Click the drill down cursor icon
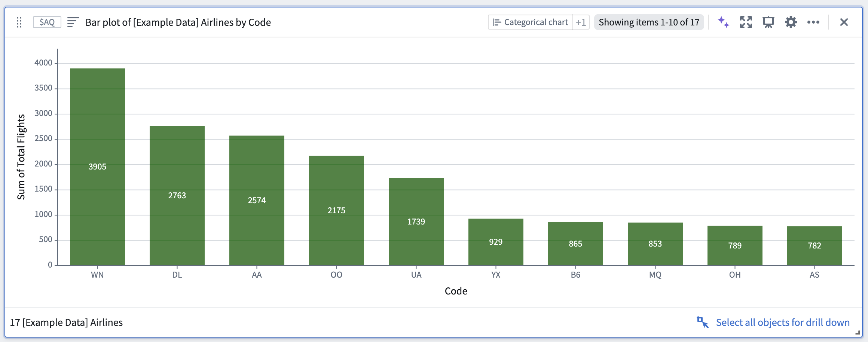This screenshot has width=868, height=342. [x=703, y=323]
